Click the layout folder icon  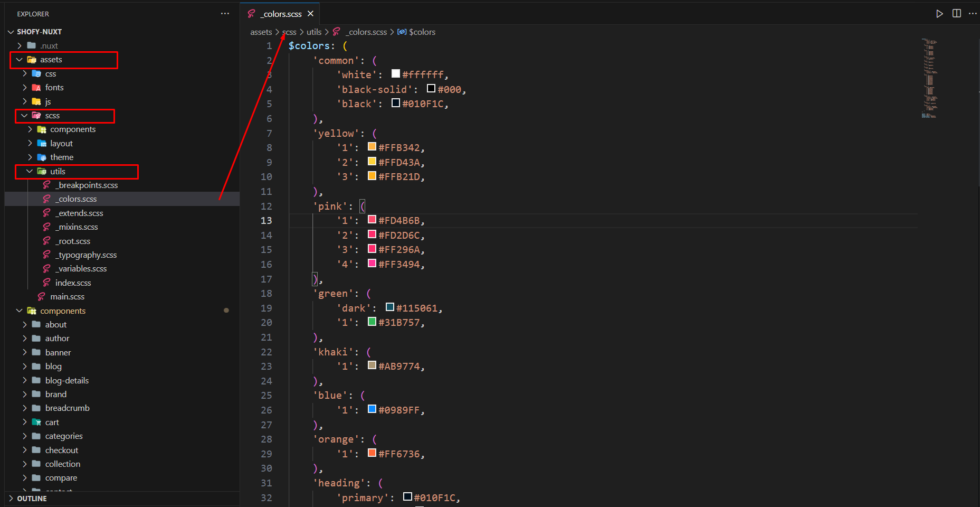(x=42, y=143)
